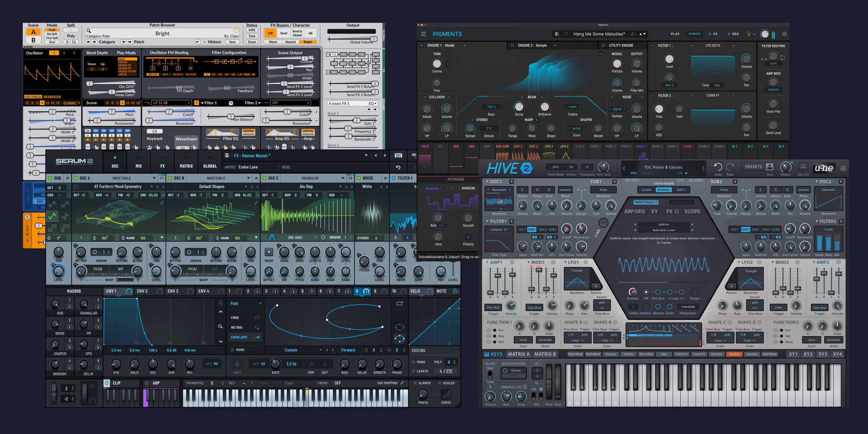
Task: Select the triangle waveform in Serum SUB oscillator
Action: [52, 216]
